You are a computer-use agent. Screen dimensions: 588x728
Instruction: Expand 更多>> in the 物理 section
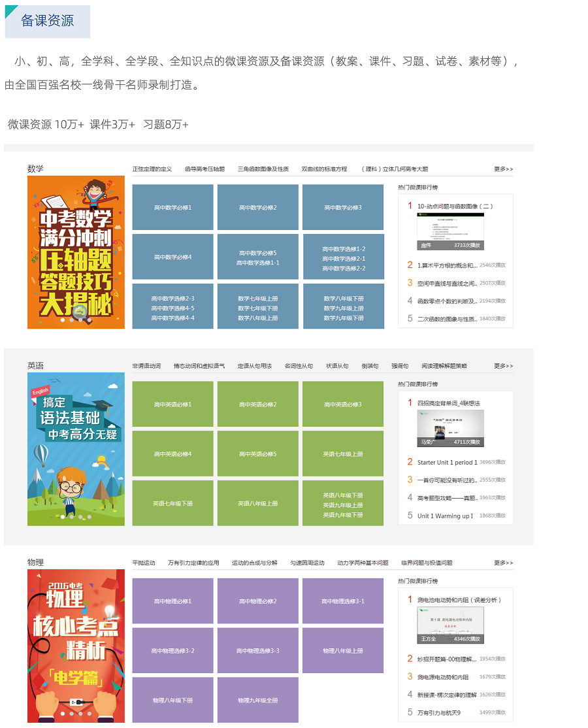pyautogui.click(x=503, y=563)
